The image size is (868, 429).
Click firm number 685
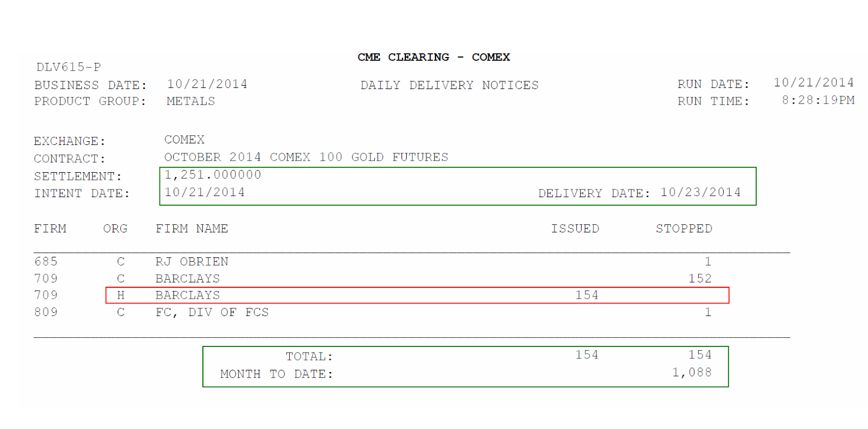click(46, 262)
